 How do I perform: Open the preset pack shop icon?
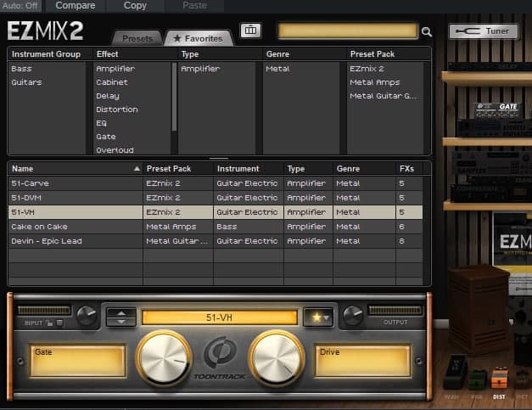pyautogui.click(x=251, y=31)
